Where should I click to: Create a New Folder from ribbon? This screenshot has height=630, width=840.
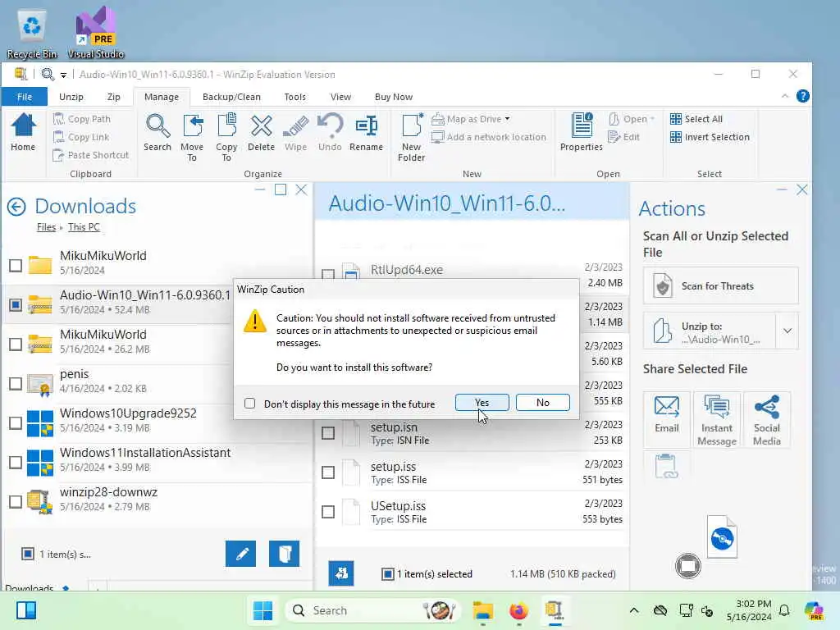point(412,138)
